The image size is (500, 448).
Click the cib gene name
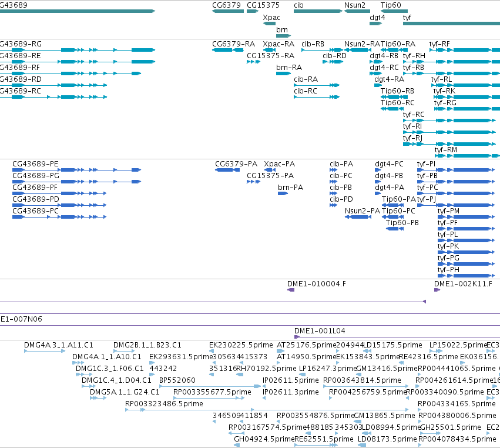[x=298, y=5]
